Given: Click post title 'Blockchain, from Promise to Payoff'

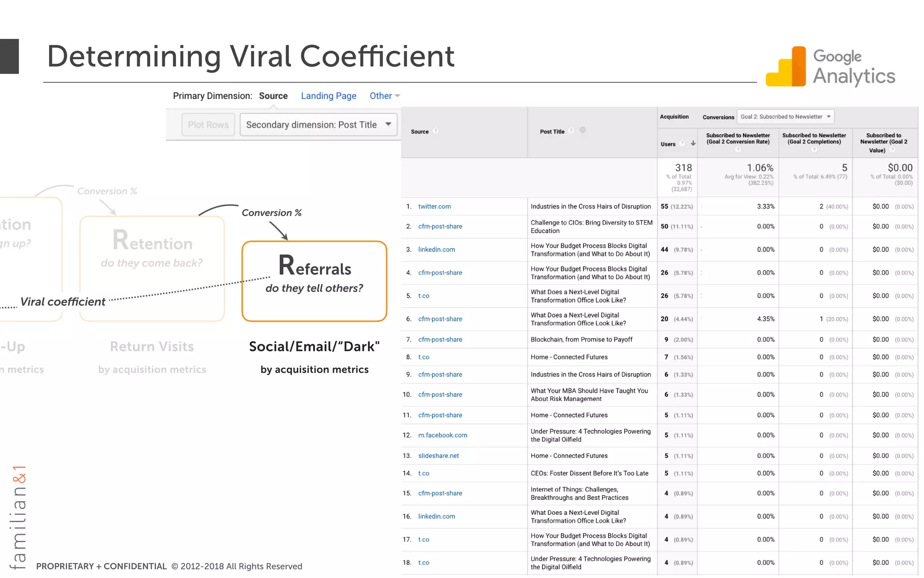Looking at the screenshot, I should click(582, 340).
